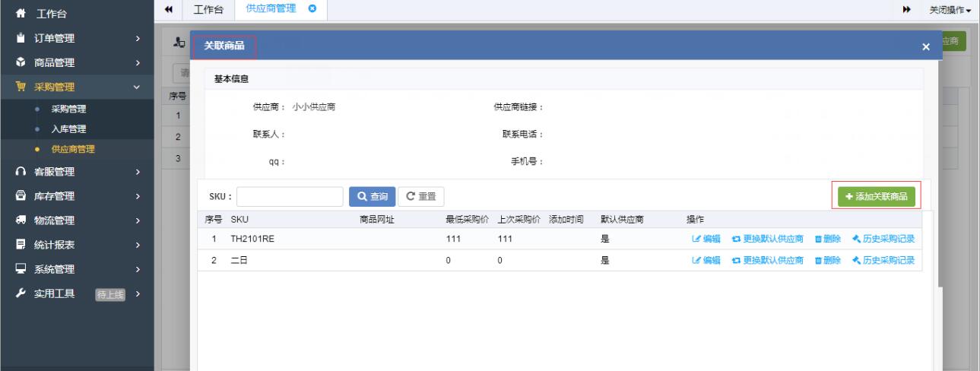The width and height of the screenshot is (980, 371).
Task: Click the 系统管理 monitor icon
Action: (20, 269)
